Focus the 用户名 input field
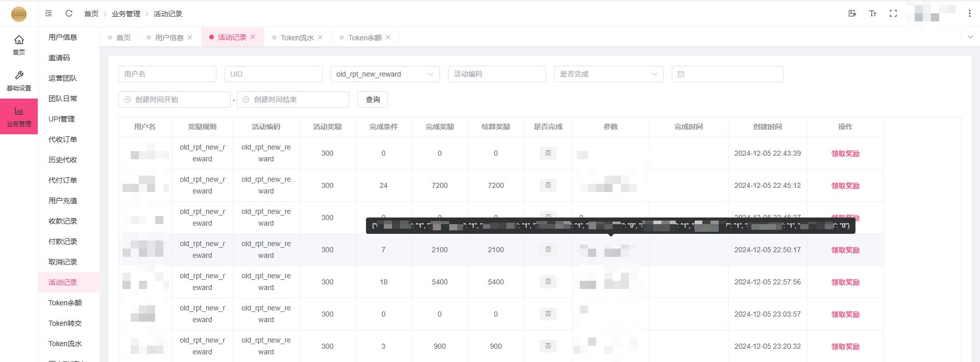The width and height of the screenshot is (980, 362). pos(167,74)
